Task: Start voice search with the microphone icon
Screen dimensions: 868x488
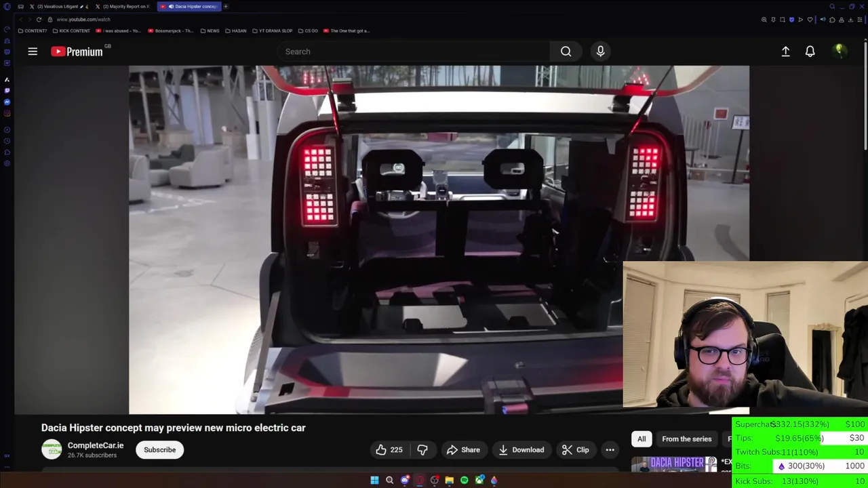Action: point(600,52)
